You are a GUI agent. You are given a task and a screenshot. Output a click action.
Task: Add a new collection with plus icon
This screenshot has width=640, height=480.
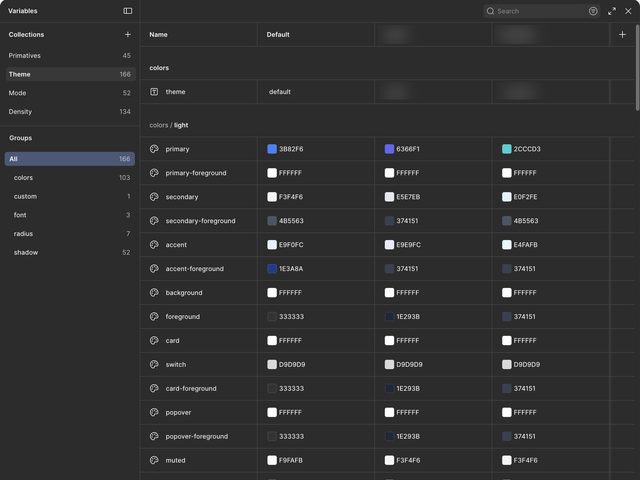click(x=128, y=35)
